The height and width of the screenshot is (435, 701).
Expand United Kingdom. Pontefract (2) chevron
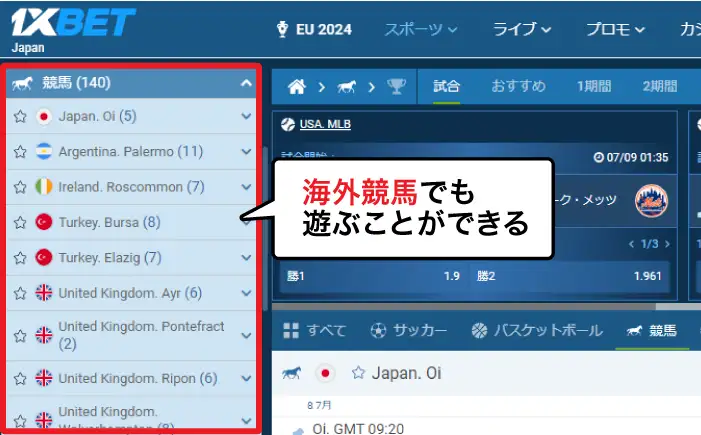[x=246, y=335]
